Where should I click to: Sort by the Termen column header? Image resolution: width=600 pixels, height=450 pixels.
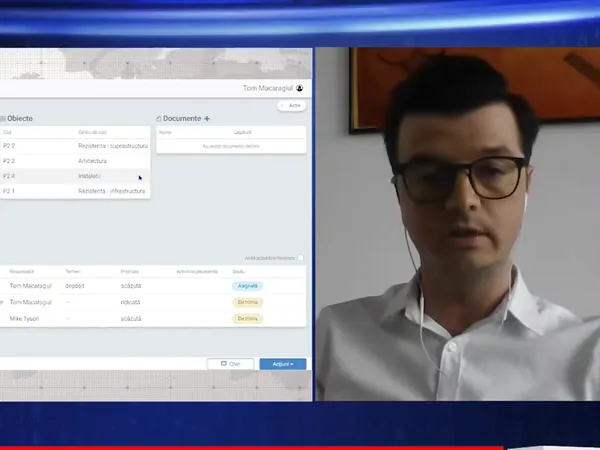point(74,271)
